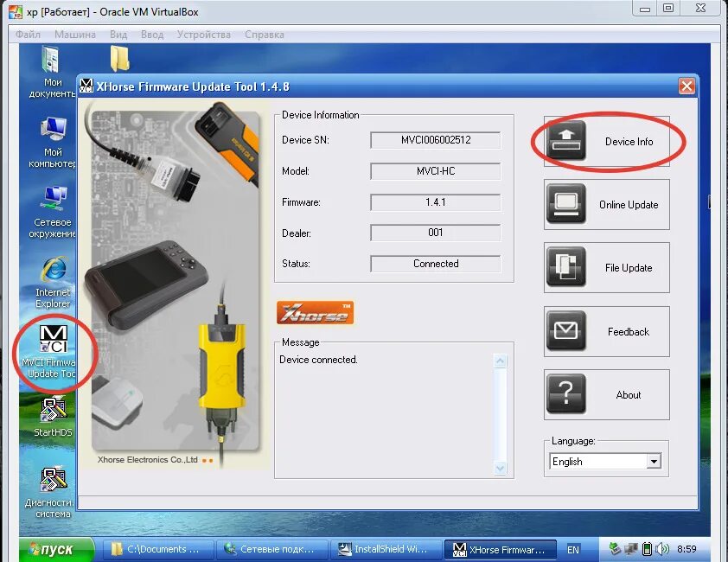This screenshot has height=562, width=728.
Task: Open the Вид menu
Action: point(118,35)
